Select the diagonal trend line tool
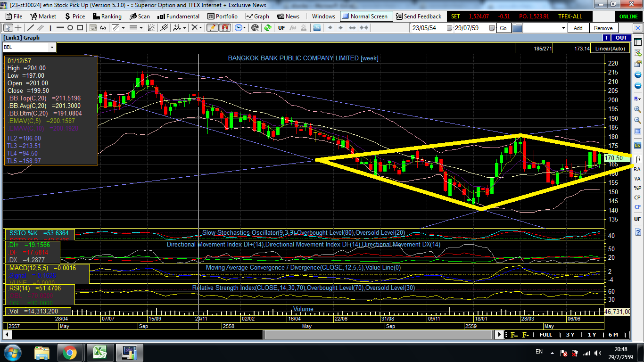 [x=31, y=28]
